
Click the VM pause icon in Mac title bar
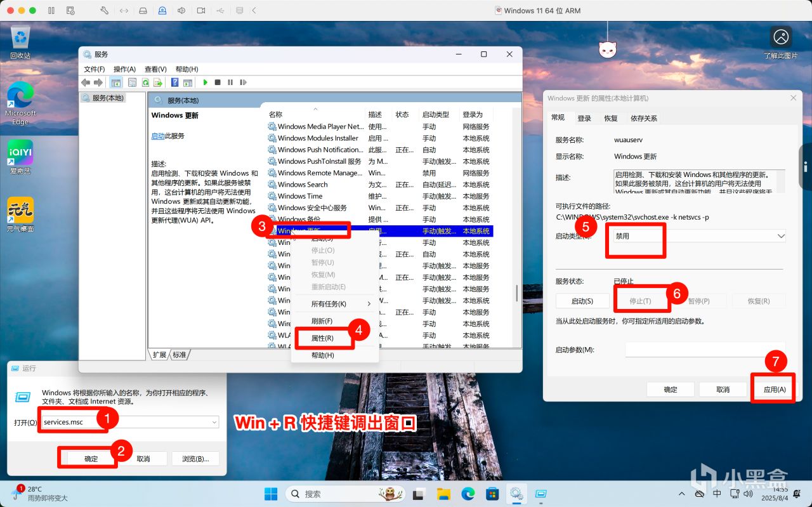pos(51,11)
